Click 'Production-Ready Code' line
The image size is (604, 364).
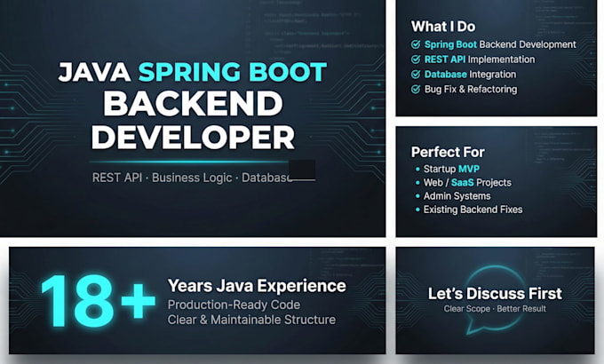click(234, 305)
